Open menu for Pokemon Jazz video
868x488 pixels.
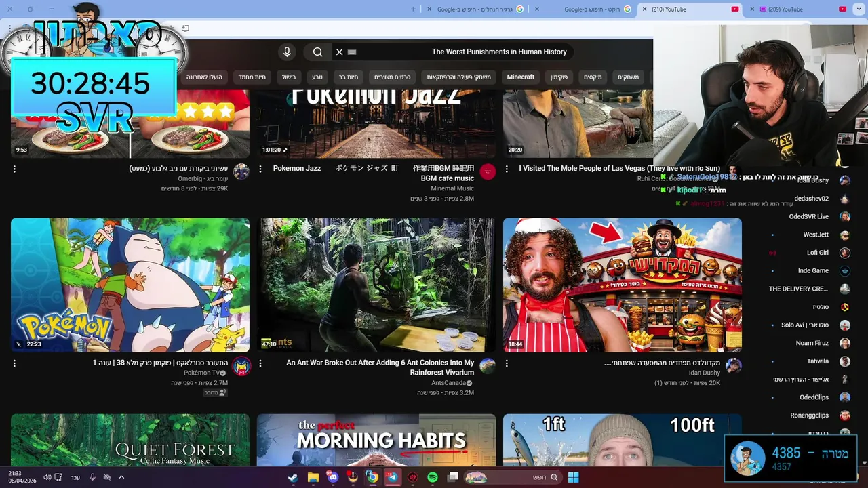pyautogui.click(x=260, y=169)
